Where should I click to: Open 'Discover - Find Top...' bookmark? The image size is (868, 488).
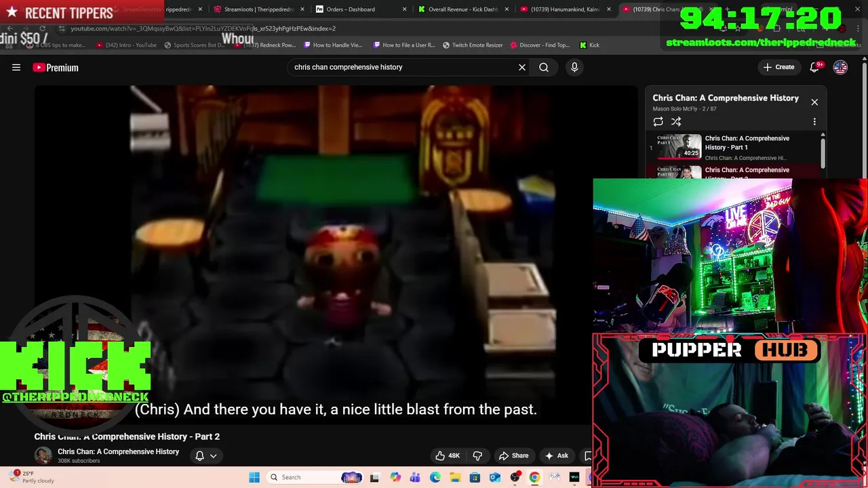point(540,45)
